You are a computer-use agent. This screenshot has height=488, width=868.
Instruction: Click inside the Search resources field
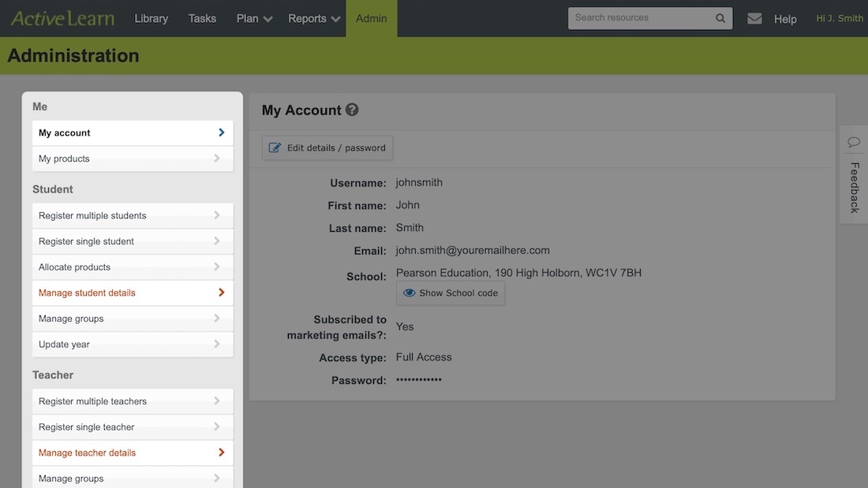(639, 17)
